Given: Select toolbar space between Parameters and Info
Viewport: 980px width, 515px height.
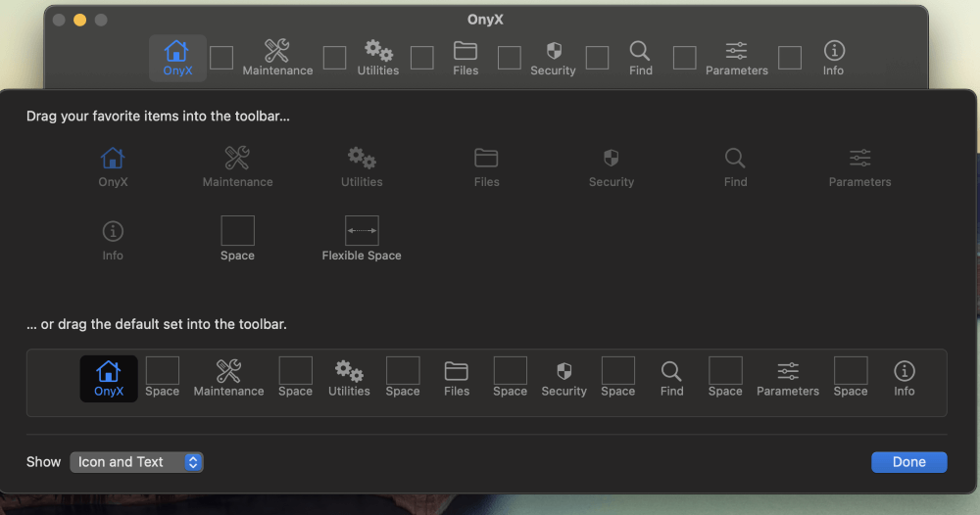Looking at the screenshot, I should pos(790,58).
